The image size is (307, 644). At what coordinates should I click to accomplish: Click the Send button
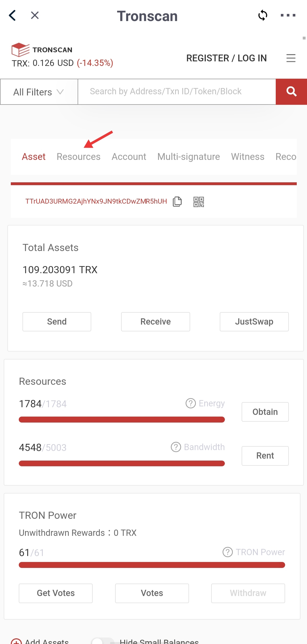pos(57,322)
